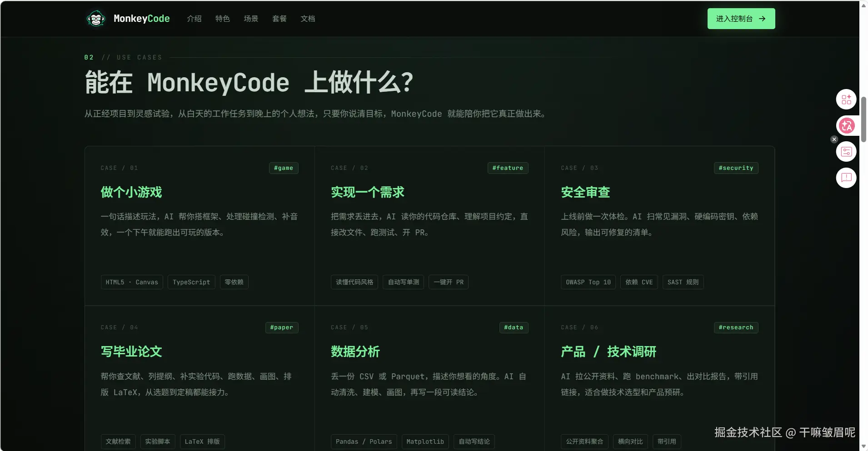Click the 一键开 PR chip
This screenshot has height=451, width=868.
click(449, 282)
